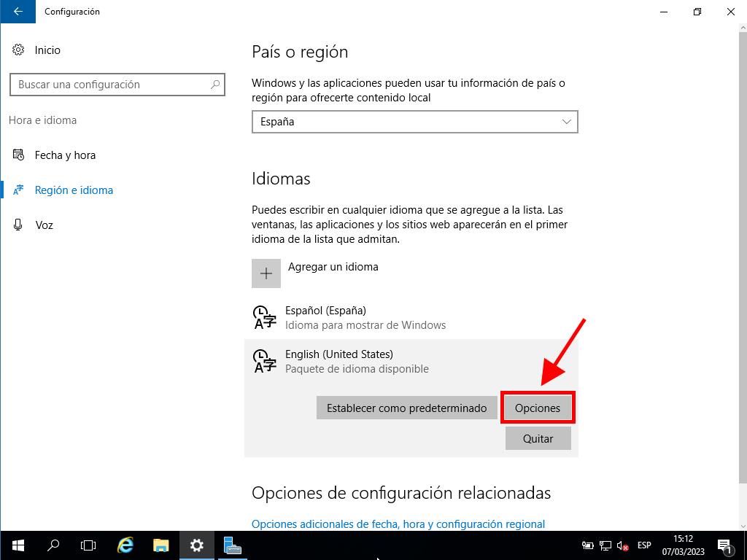Open the notification center icon
This screenshot has height=560, width=747.
coord(725,545)
